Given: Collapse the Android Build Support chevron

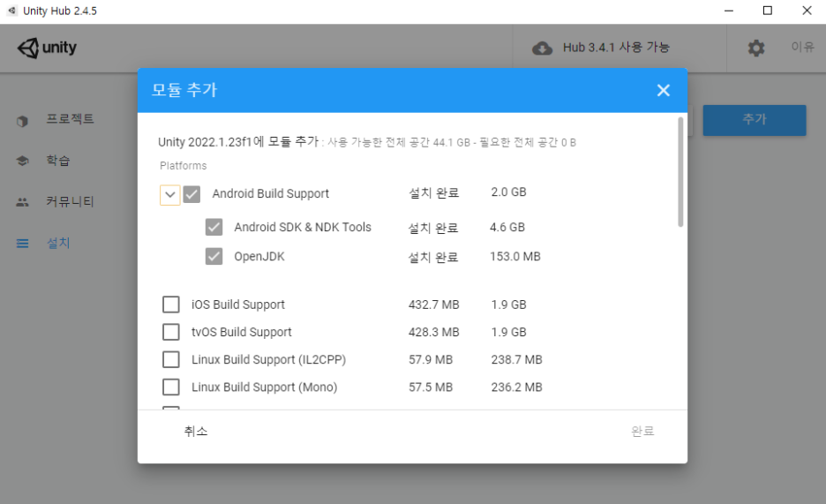Looking at the screenshot, I should (170, 195).
